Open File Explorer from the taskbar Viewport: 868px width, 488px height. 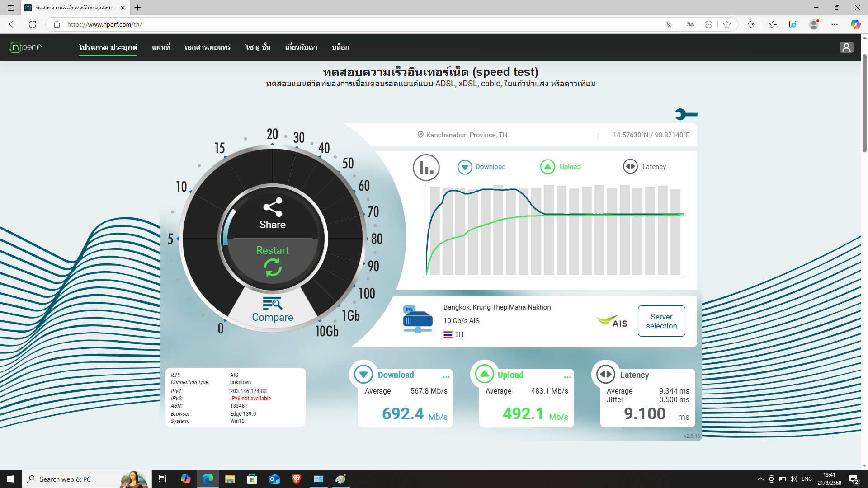[230, 479]
